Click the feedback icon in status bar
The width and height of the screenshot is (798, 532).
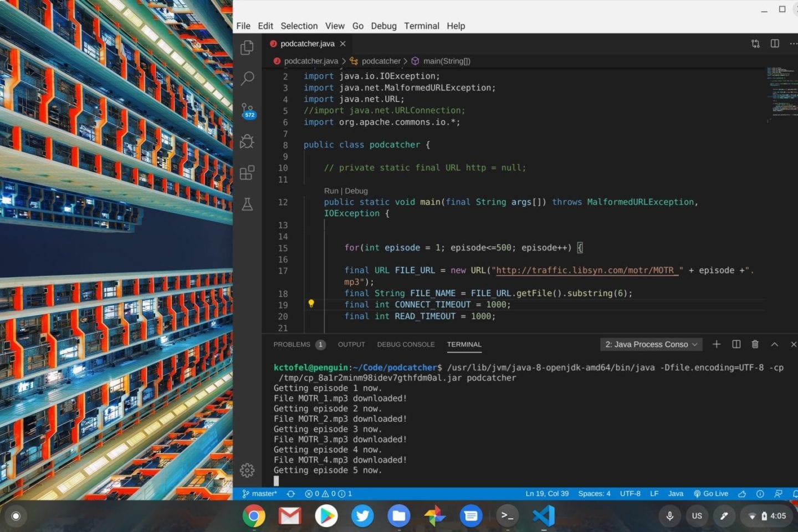click(x=779, y=494)
